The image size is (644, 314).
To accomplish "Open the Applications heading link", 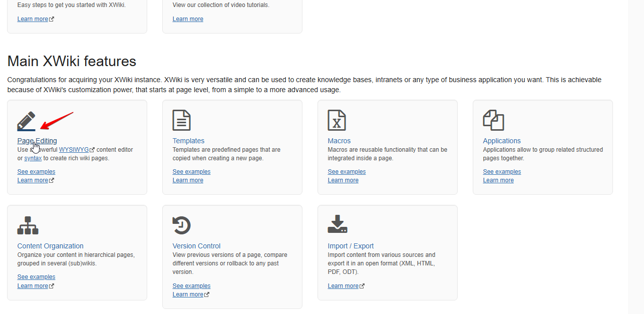I will point(502,141).
